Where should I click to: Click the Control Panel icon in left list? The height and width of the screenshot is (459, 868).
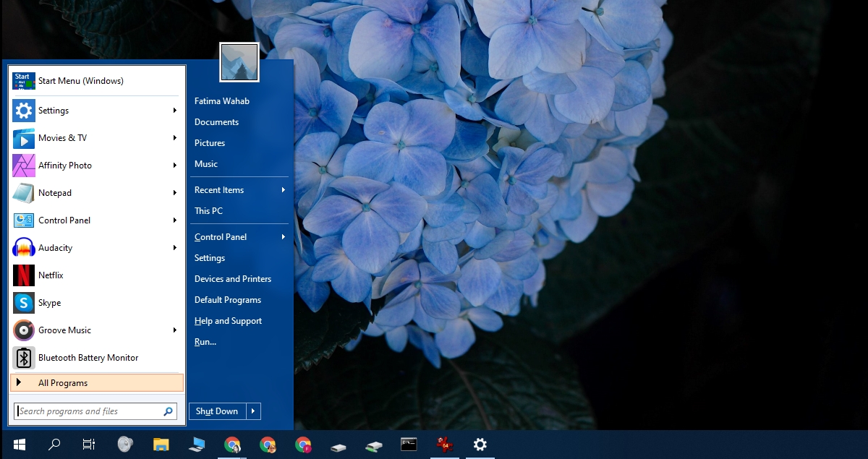tap(24, 220)
